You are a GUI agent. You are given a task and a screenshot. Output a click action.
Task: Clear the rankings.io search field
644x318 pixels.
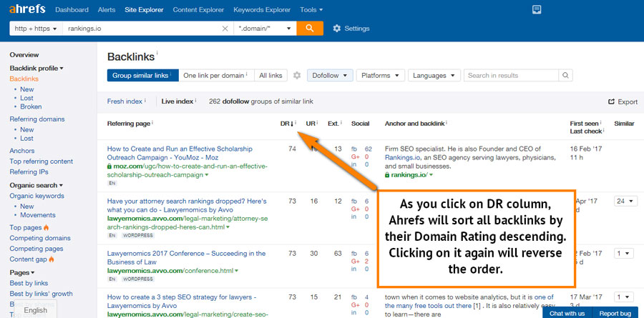(225, 29)
